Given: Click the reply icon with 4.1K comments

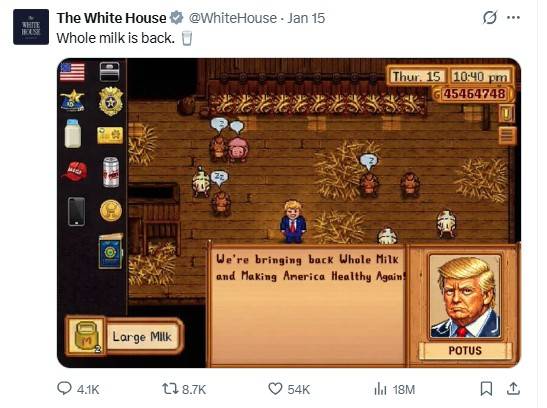Looking at the screenshot, I should [64, 388].
